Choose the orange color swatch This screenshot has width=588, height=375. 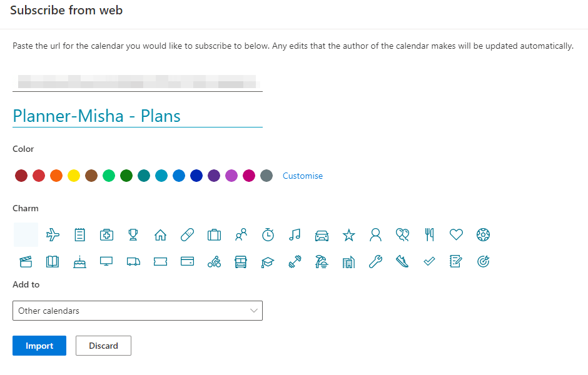[x=56, y=176]
